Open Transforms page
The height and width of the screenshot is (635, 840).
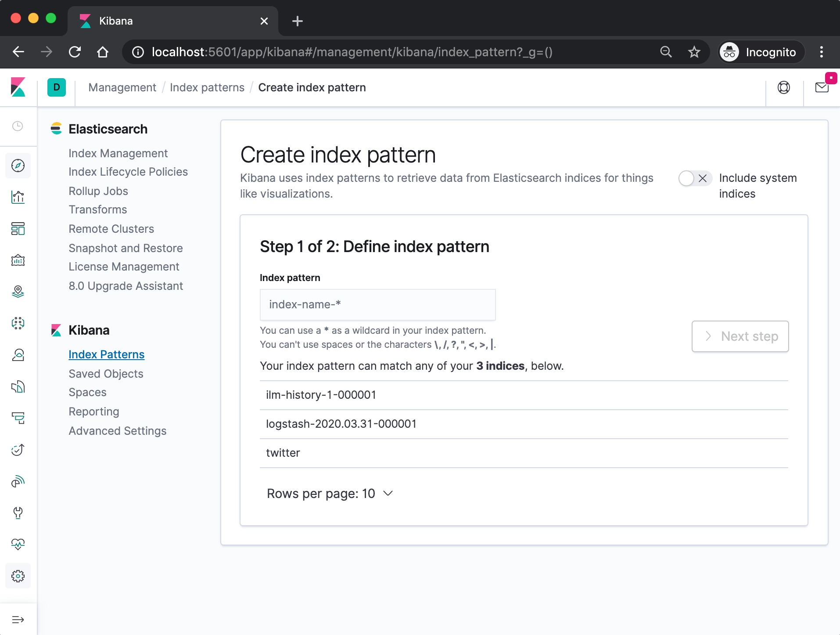click(98, 209)
